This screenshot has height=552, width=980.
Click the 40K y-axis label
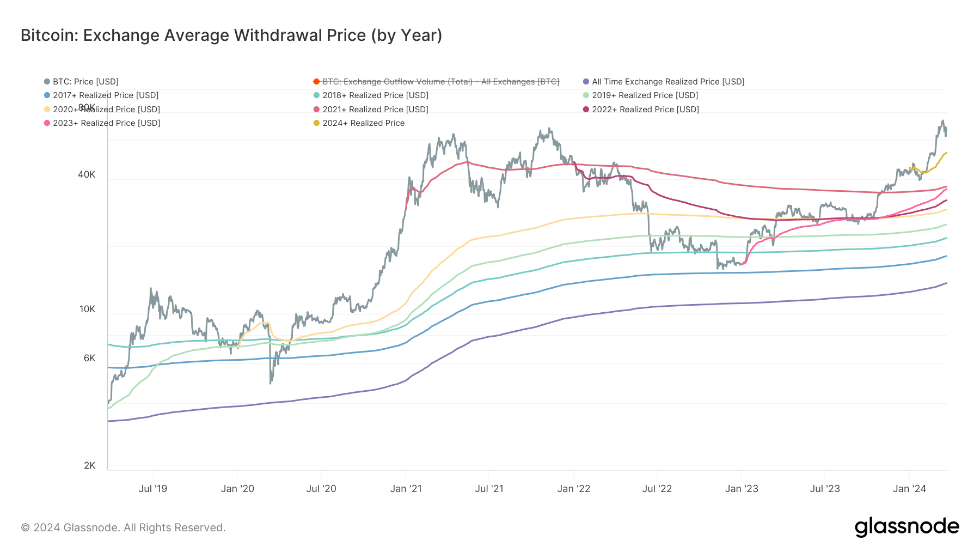(x=87, y=174)
